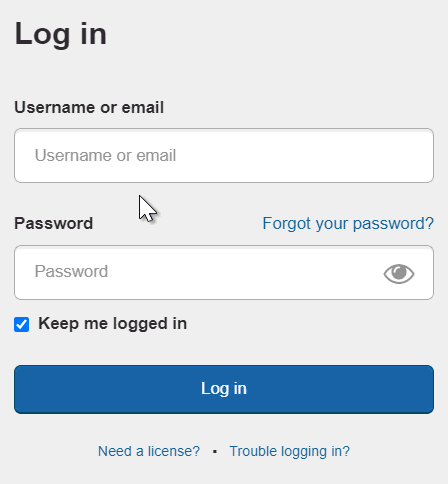This screenshot has height=484, width=448.
Task: Show password using the eye icon
Action: [x=399, y=274]
